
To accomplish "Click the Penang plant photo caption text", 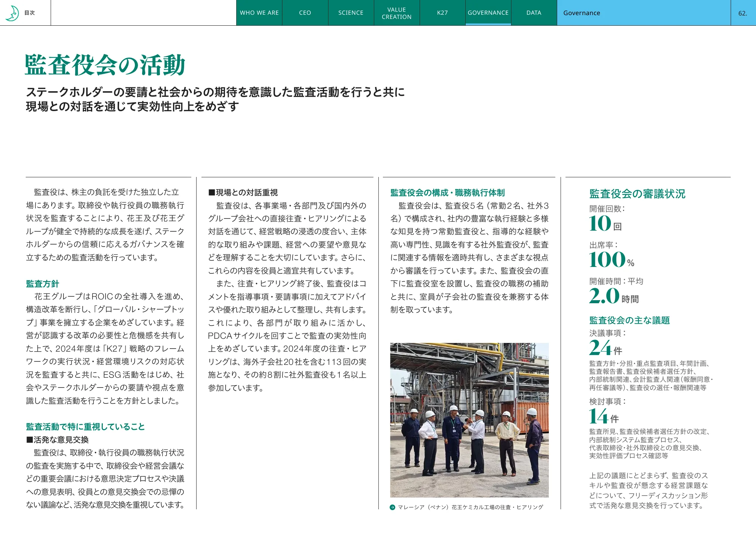I will point(470,508).
